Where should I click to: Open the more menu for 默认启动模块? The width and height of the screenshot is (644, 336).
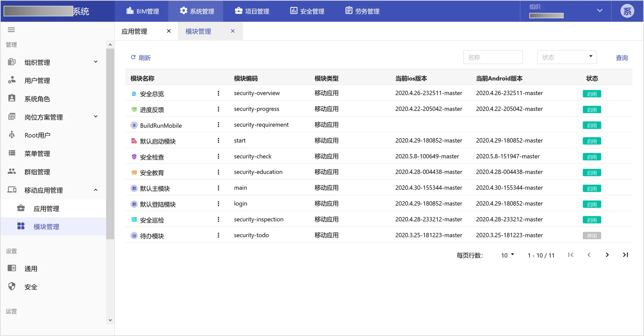pyautogui.click(x=219, y=140)
